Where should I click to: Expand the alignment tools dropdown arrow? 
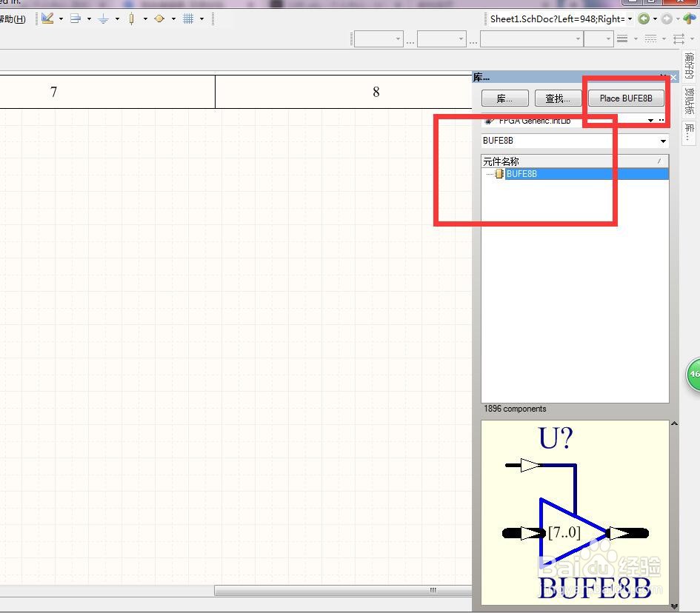90,19
